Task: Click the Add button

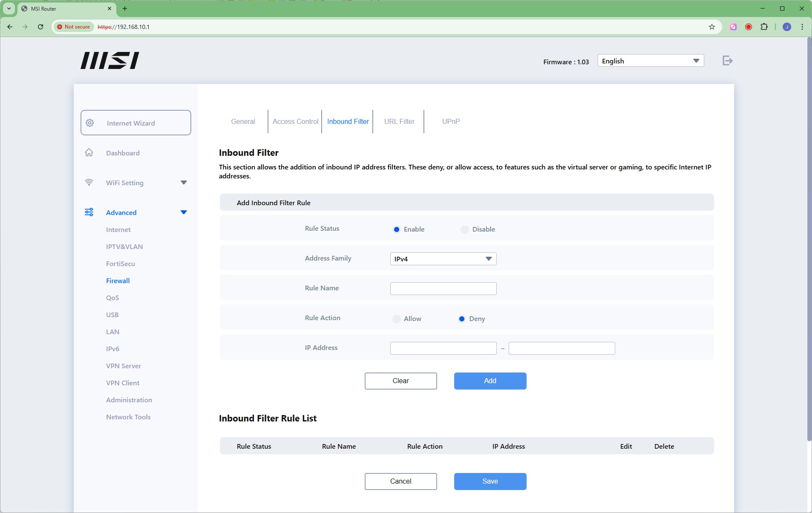Action: coord(490,381)
